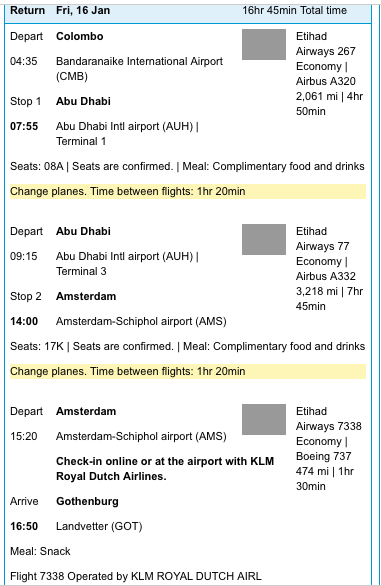Viewport: 381px width, 586px height.
Task: Click the airline logo placeholder beside Etihad Airways 267
Action: click(264, 44)
